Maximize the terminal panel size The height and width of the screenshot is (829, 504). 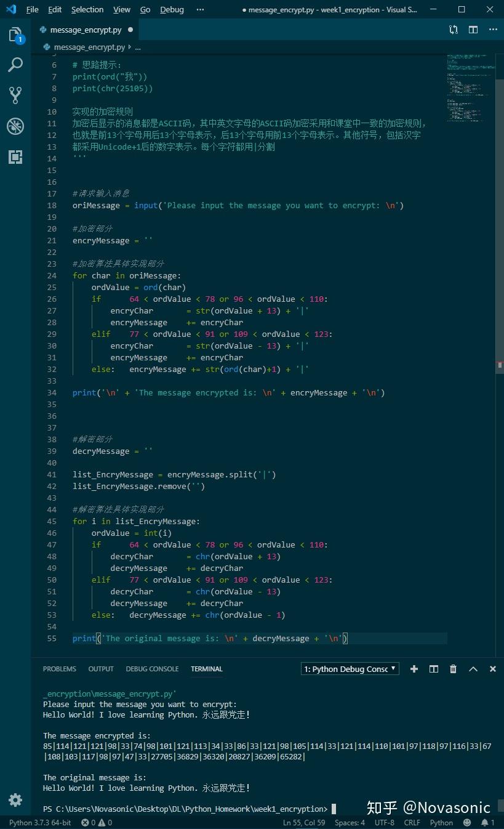(473, 669)
